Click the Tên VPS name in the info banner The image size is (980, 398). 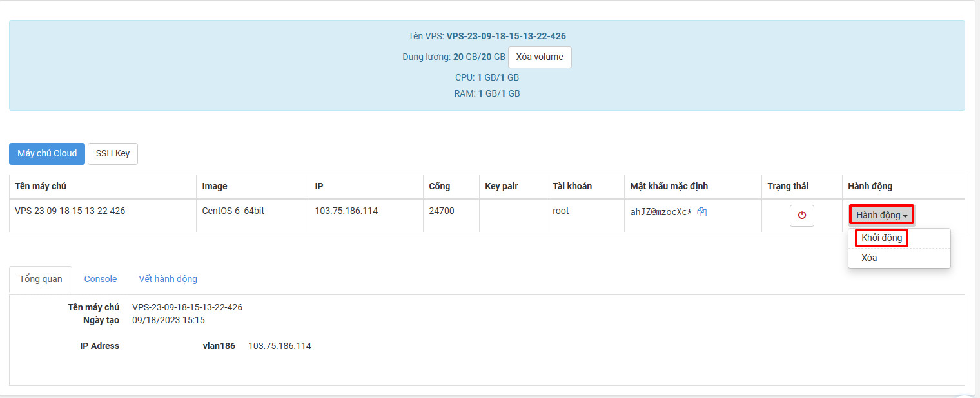(x=506, y=36)
